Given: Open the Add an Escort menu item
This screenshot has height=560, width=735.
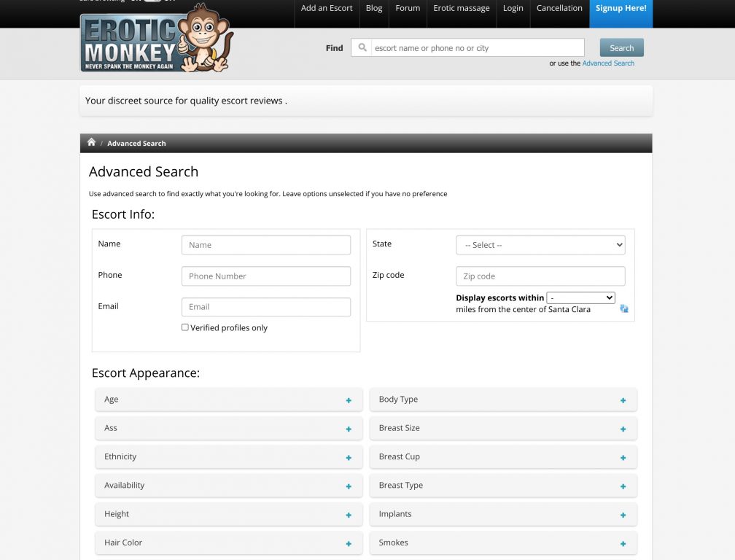Looking at the screenshot, I should [327, 8].
